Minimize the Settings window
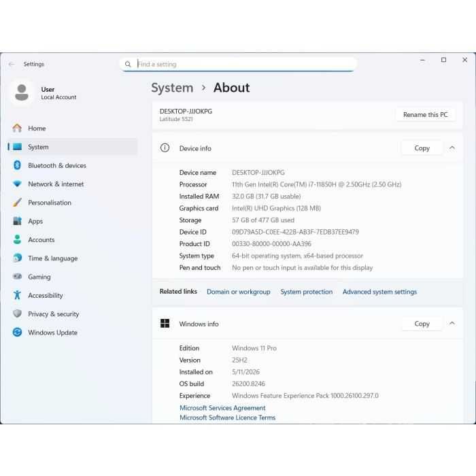Screen dimensions: 476x476 [x=422, y=60]
